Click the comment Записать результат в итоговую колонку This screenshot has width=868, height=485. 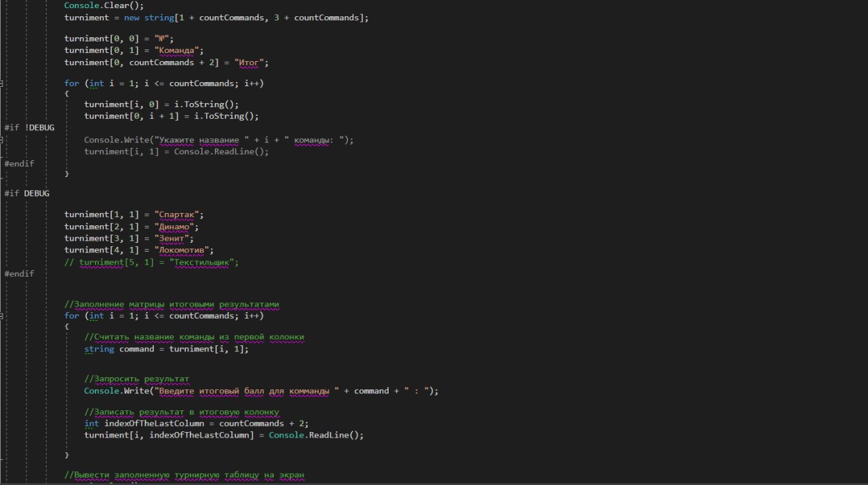[x=181, y=412]
